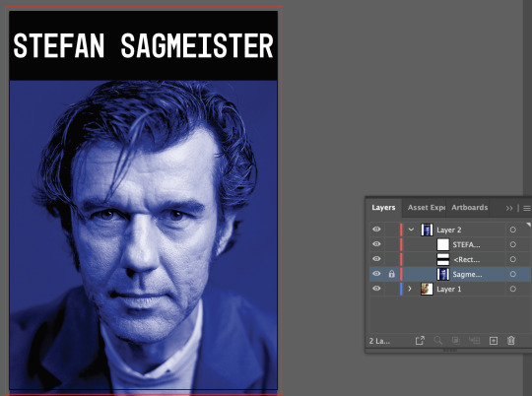Show more panel tabs via double-arrow
Screen dimensions: 532x396
tap(509, 208)
